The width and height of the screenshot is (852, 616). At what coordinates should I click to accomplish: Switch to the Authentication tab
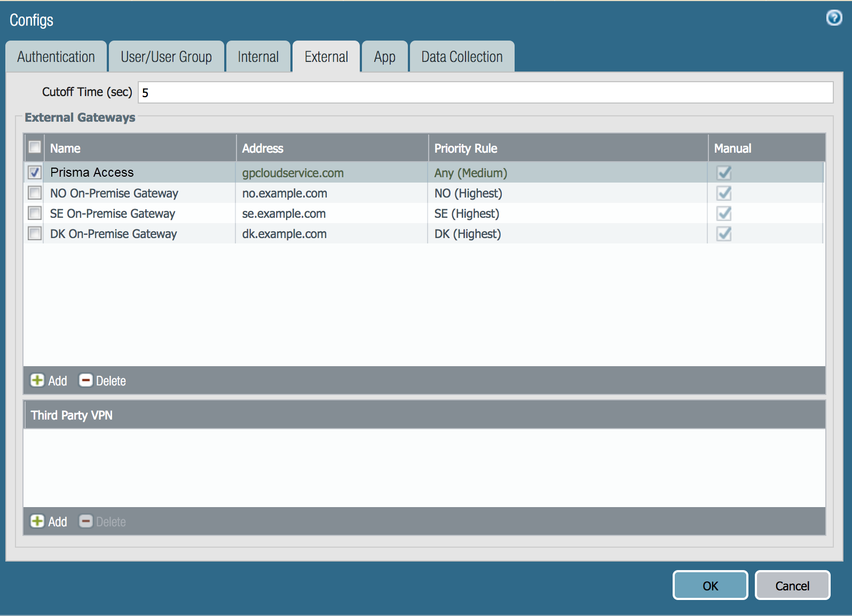click(56, 57)
